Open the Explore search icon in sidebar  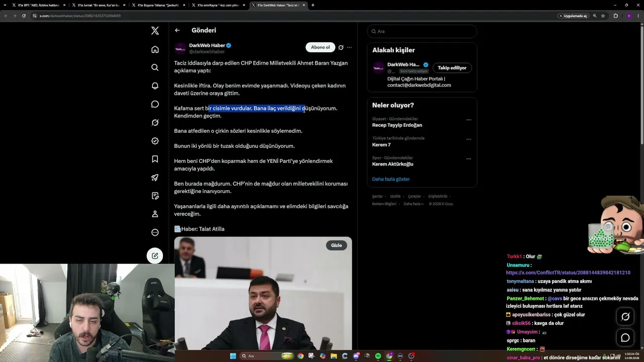(155, 67)
